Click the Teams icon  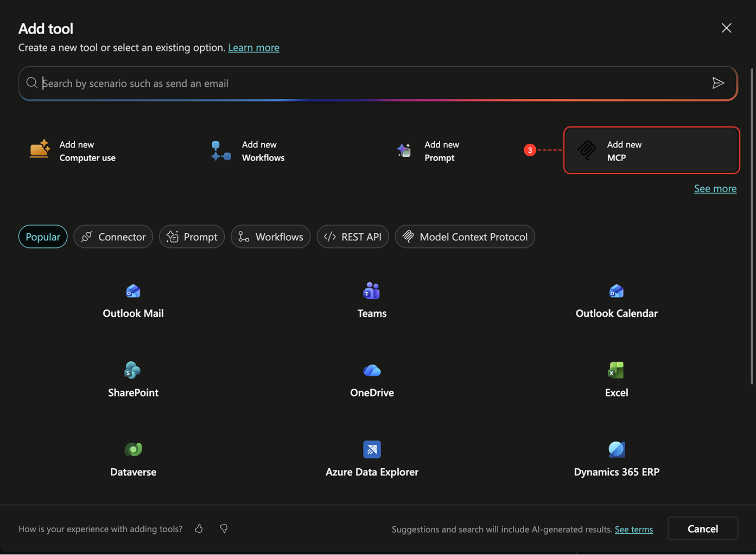tap(372, 291)
